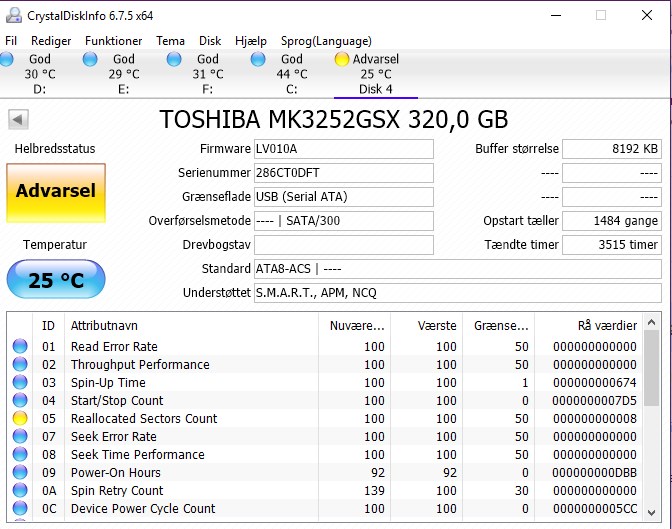Click the attribute list scrollbar thumb

652,368
